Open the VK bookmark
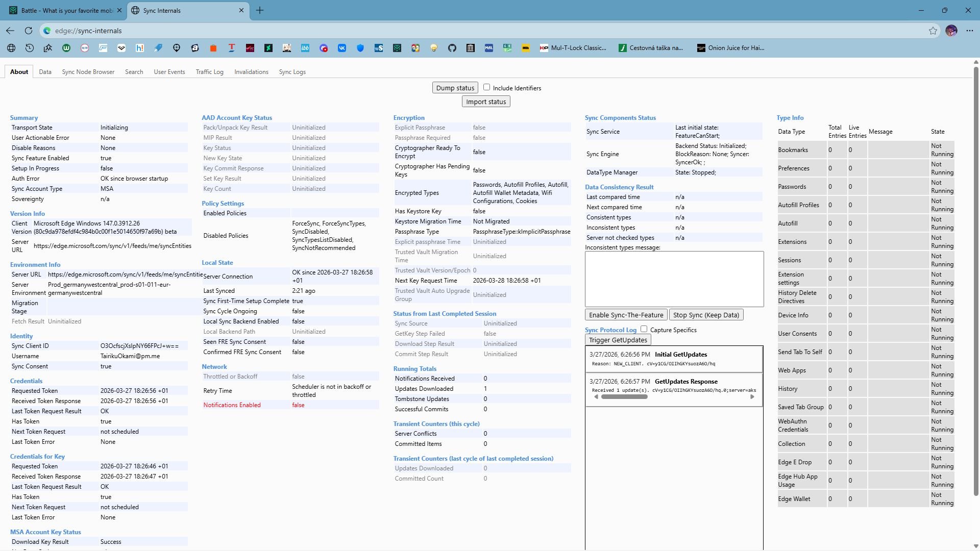This screenshot has width=980, height=551. coord(342,48)
